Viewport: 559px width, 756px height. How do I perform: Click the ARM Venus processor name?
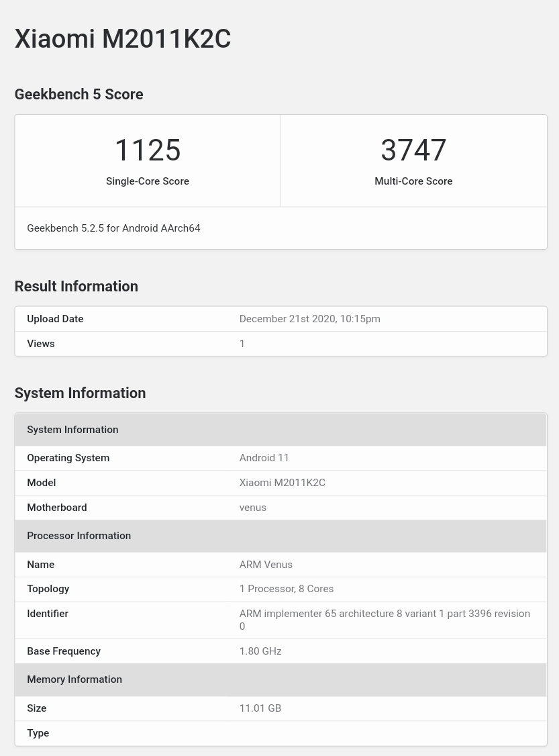coord(266,565)
